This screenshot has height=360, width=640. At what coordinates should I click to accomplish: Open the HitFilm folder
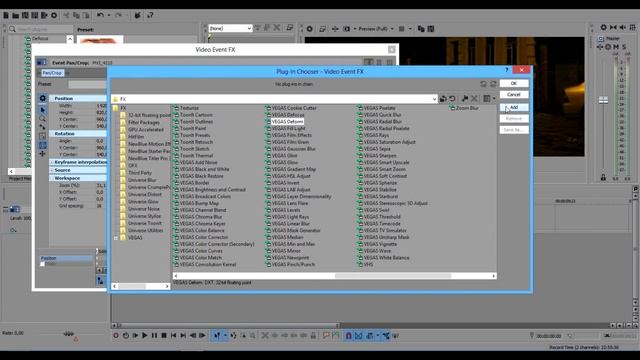(x=136, y=137)
